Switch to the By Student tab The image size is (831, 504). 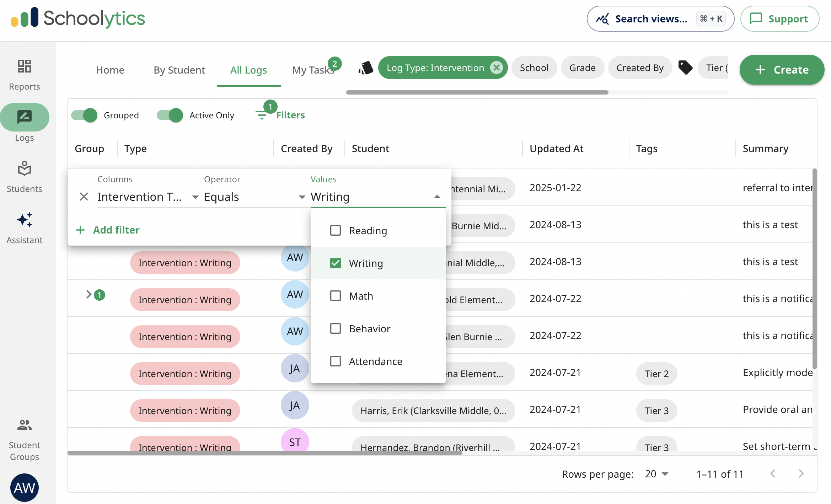[x=179, y=70]
